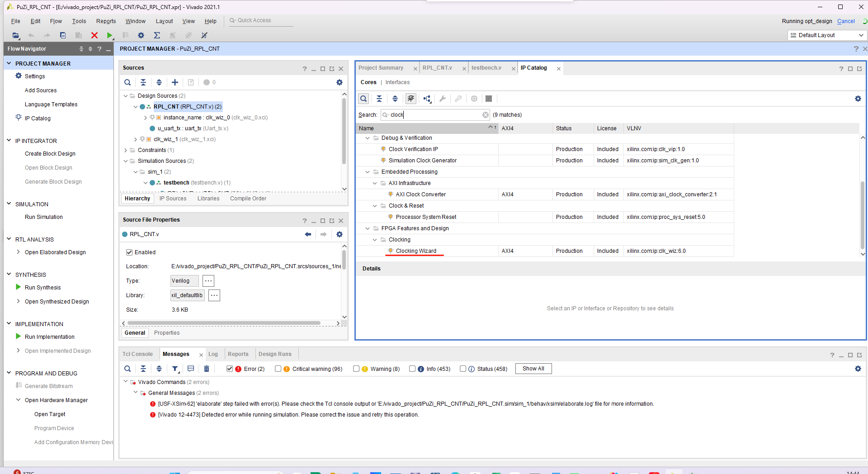Image resolution: width=868 pixels, height=474 pixels.
Task: Open the project settings gear on the toolbar
Action: point(141,35)
